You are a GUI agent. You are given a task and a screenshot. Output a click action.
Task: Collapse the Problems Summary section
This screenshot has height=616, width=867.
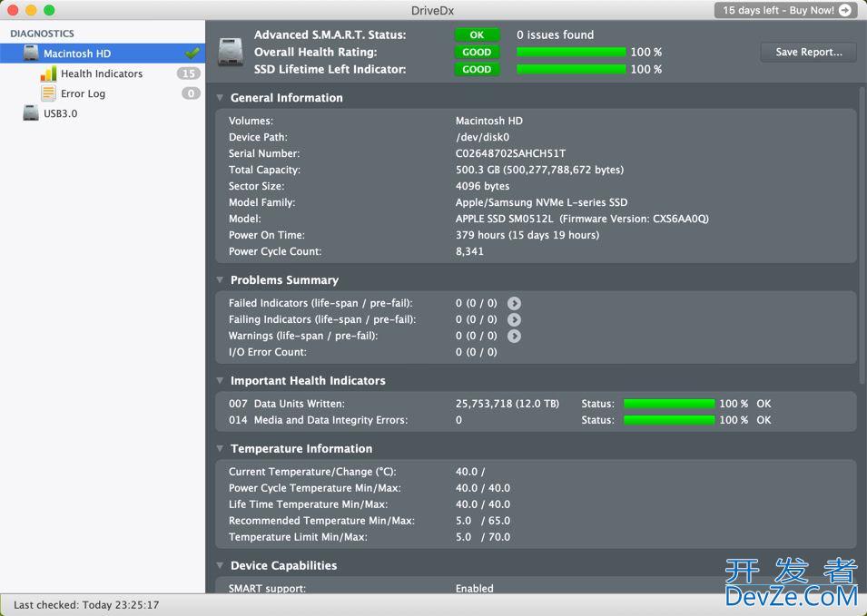point(220,280)
